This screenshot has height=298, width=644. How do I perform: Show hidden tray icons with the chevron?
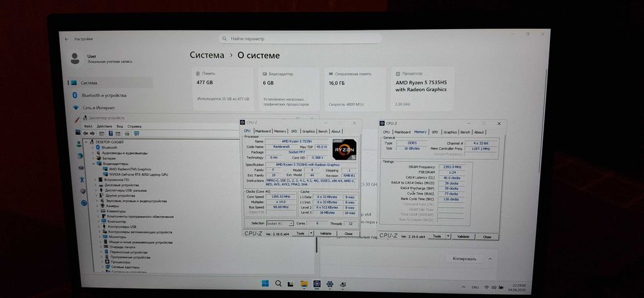point(464,287)
